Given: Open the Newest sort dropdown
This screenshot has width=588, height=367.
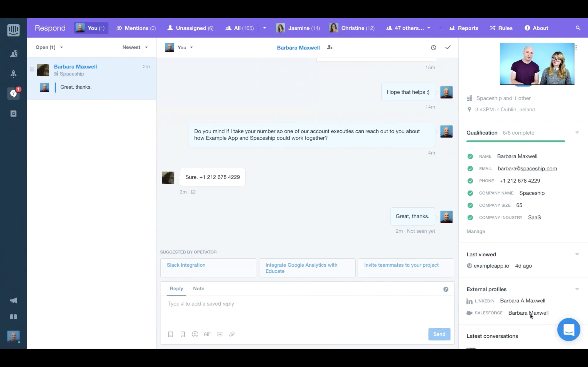Looking at the screenshot, I should click(135, 47).
